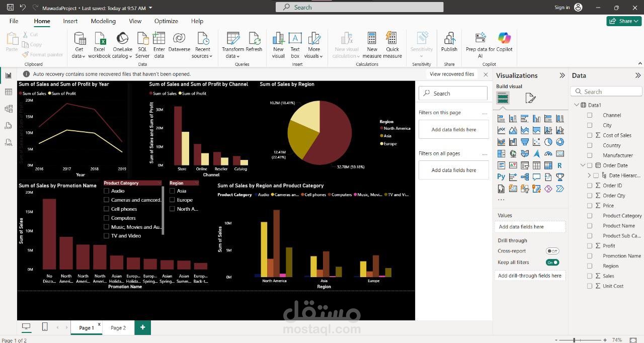Choose the R script visual icon

pyautogui.click(x=560, y=165)
